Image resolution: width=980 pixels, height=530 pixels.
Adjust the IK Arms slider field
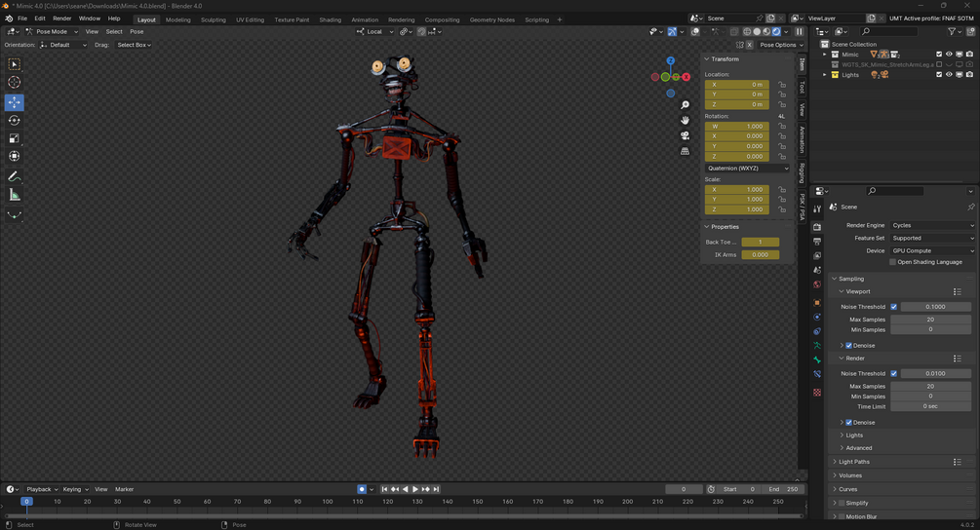pyautogui.click(x=760, y=254)
